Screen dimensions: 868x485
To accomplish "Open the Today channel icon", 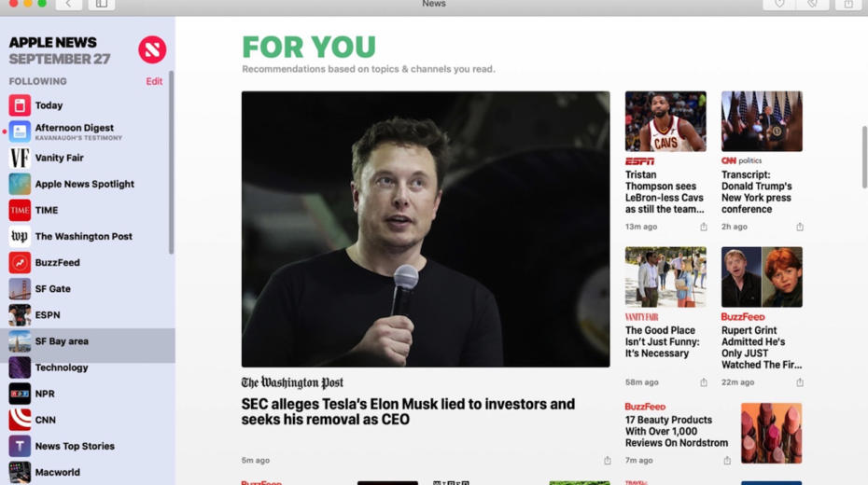I will click(20, 105).
